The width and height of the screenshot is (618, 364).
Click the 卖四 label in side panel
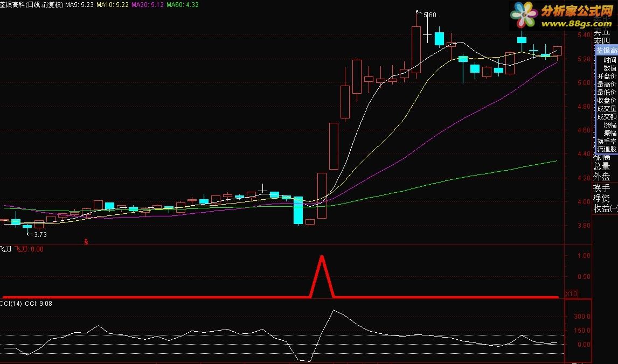point(601,40)
